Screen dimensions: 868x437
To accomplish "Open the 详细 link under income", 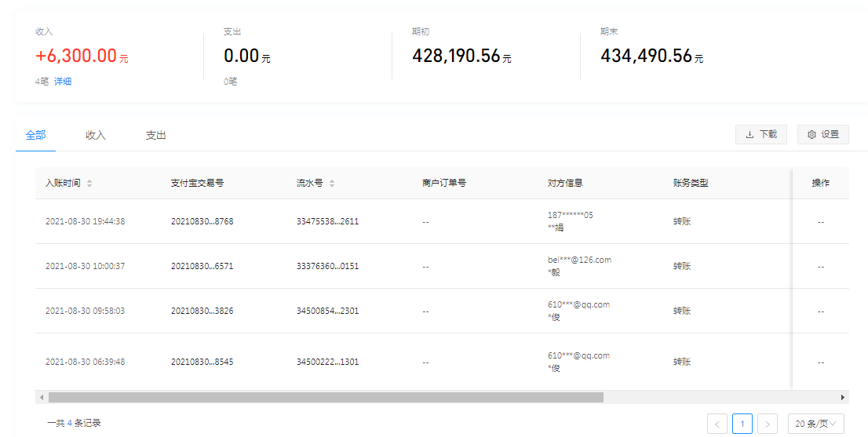I will (x=63, y=81).
